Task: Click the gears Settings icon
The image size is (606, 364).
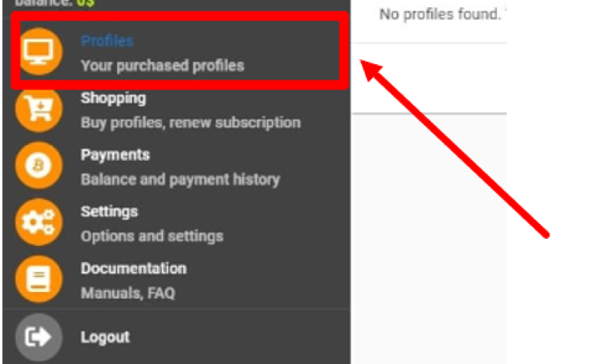Action: (39, 222)
